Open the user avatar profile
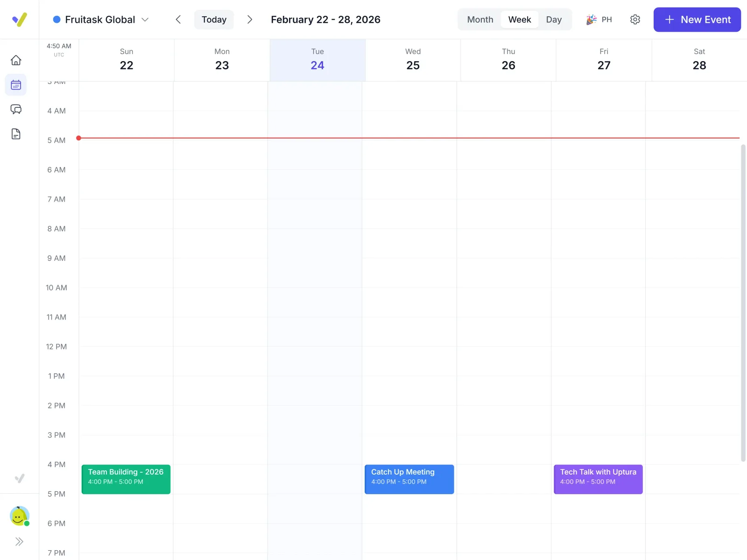 (20, 516)
